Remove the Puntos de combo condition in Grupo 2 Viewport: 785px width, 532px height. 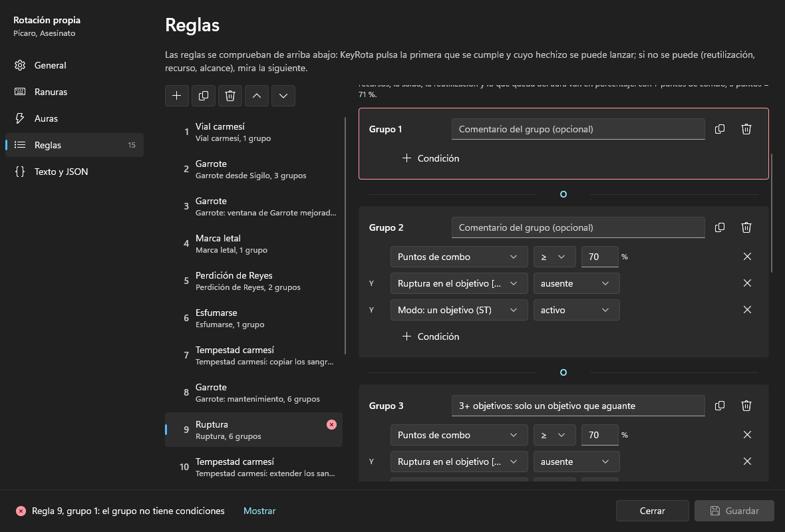click(747, 257)
